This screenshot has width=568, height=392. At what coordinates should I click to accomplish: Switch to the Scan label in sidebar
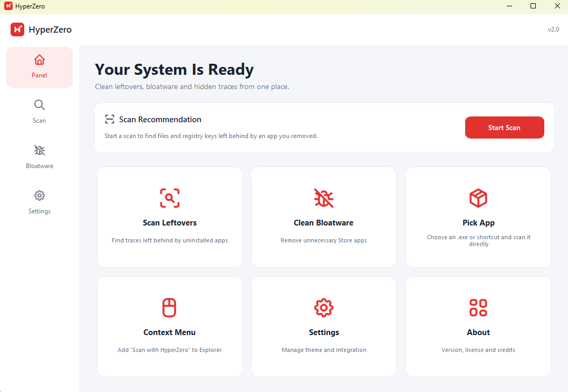point(39,121)
